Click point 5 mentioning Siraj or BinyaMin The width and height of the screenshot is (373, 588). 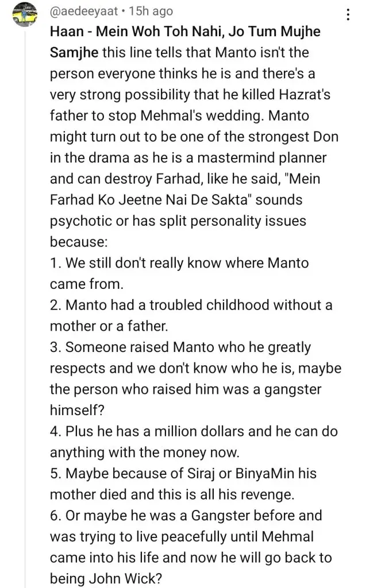(183, 474)
